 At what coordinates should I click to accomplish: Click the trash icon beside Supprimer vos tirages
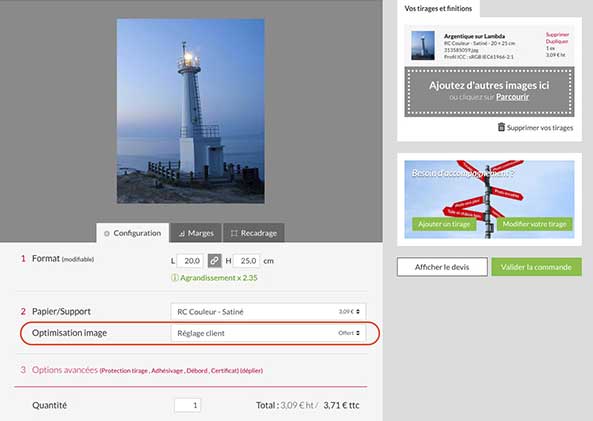tap(501, 127)
